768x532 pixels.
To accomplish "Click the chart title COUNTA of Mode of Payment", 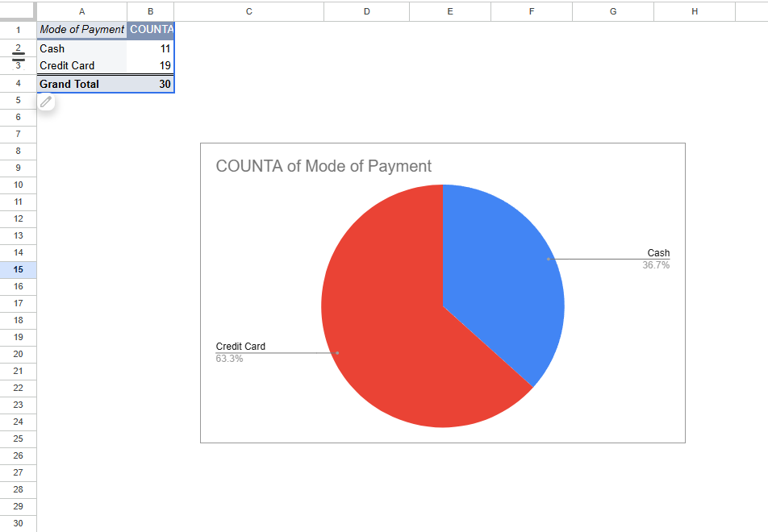I will (323, 166).
